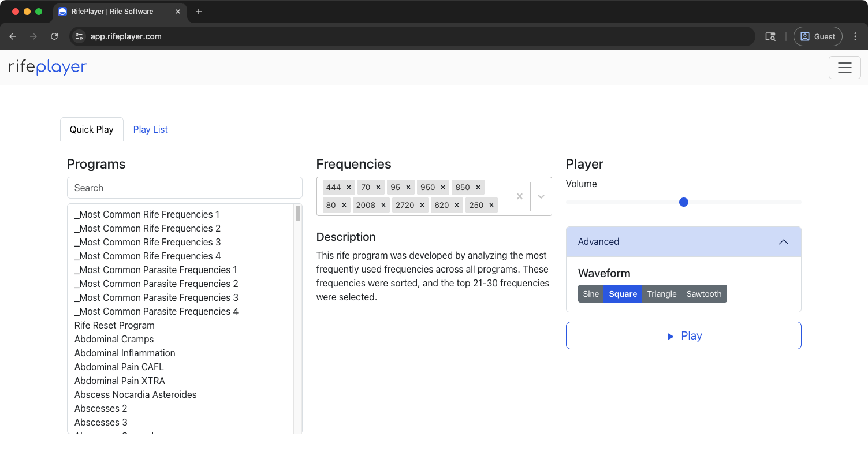Collapse the Advanced panel
The height and width of the screenshot is (455, 868).
(784, 242)
